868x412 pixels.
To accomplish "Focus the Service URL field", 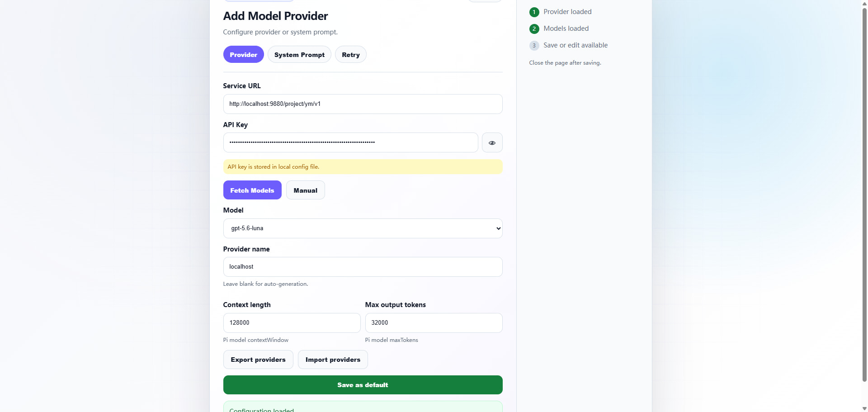I will [x=363, y=104].
